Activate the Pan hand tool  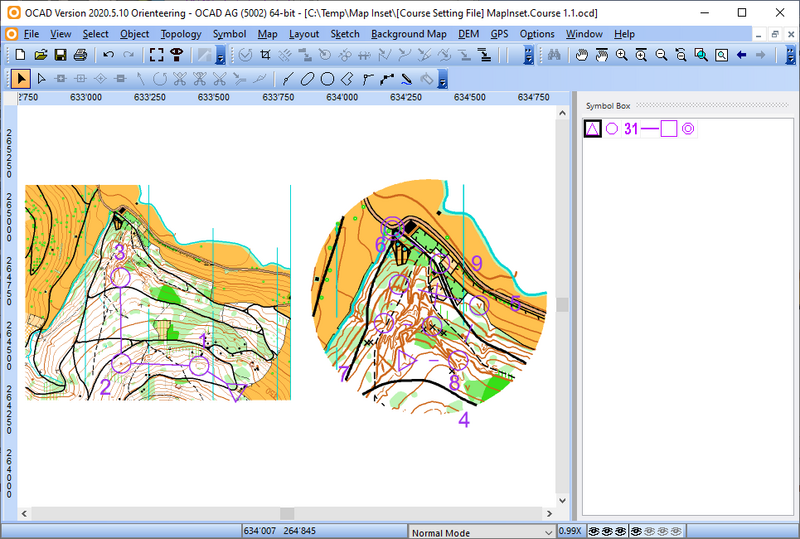pos(582,55)
